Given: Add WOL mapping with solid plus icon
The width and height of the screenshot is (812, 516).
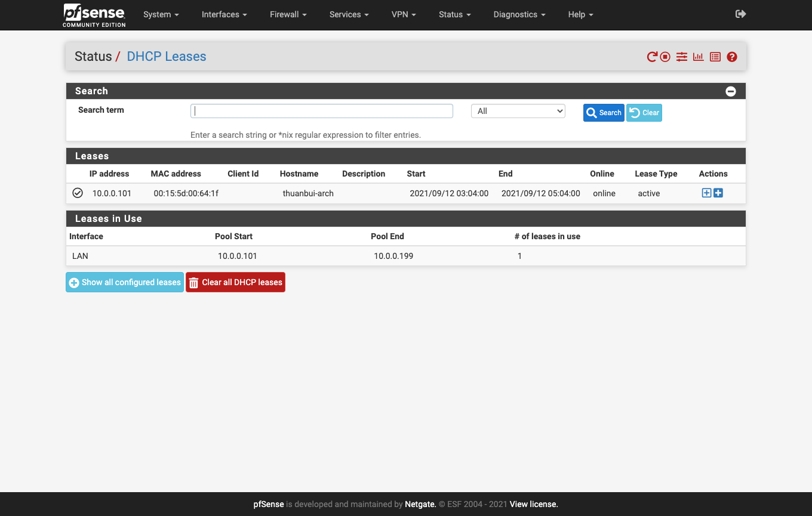Looking at the screenshot, I should pyautogui.click(x=718, y=193).
